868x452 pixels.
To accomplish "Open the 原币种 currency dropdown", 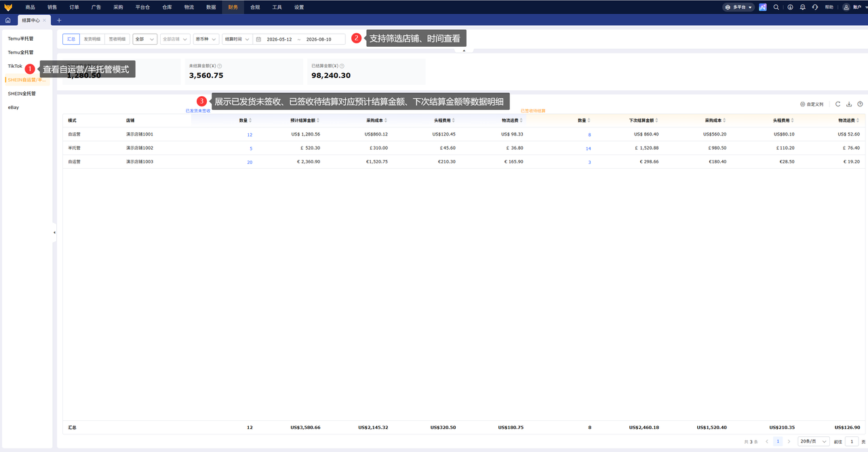I will 206,39.
